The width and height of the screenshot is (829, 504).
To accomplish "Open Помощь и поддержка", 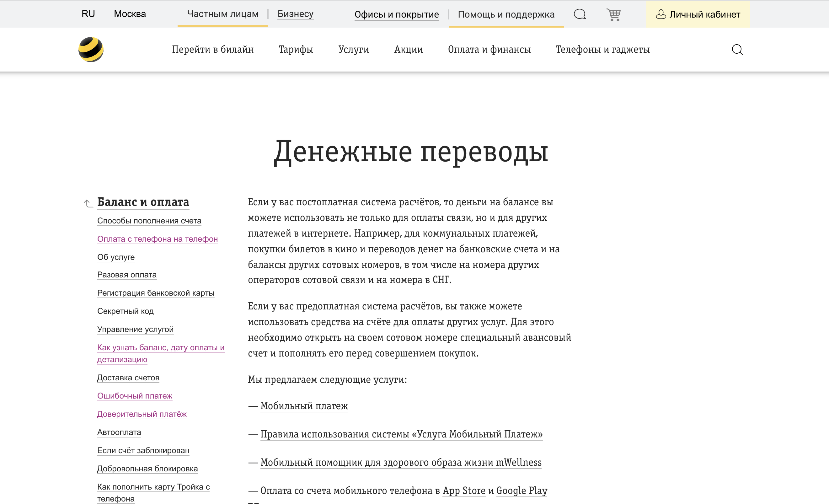I will [x=506, y=14].
